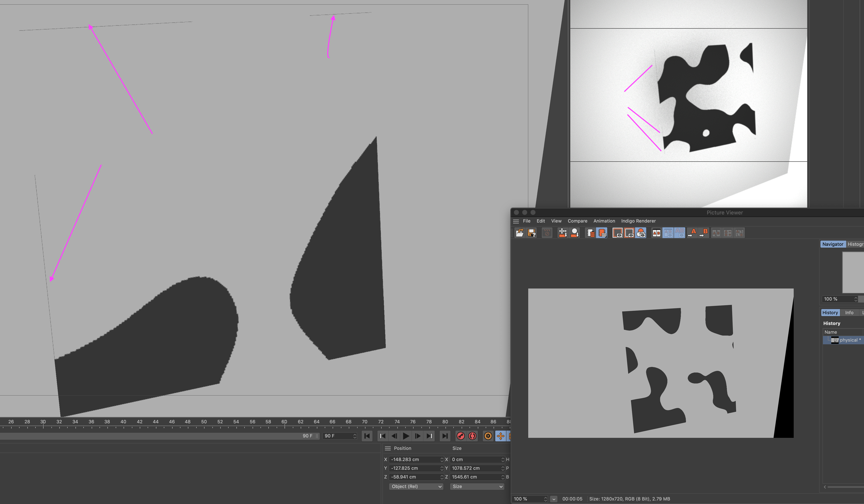This screenshot has height=504, width=864.
Task: Switch to the Info tab
Action: pos(849,313)
